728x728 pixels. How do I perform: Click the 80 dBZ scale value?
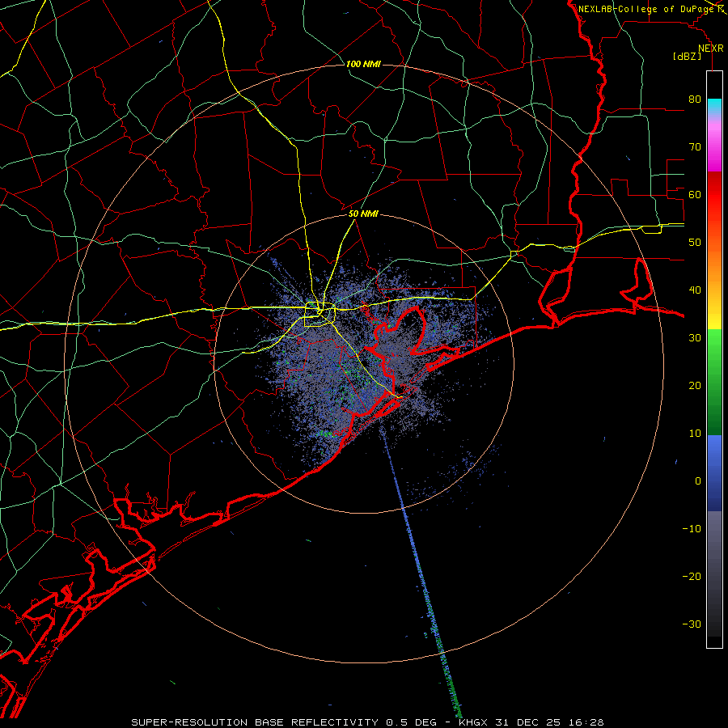click(695, 99)
